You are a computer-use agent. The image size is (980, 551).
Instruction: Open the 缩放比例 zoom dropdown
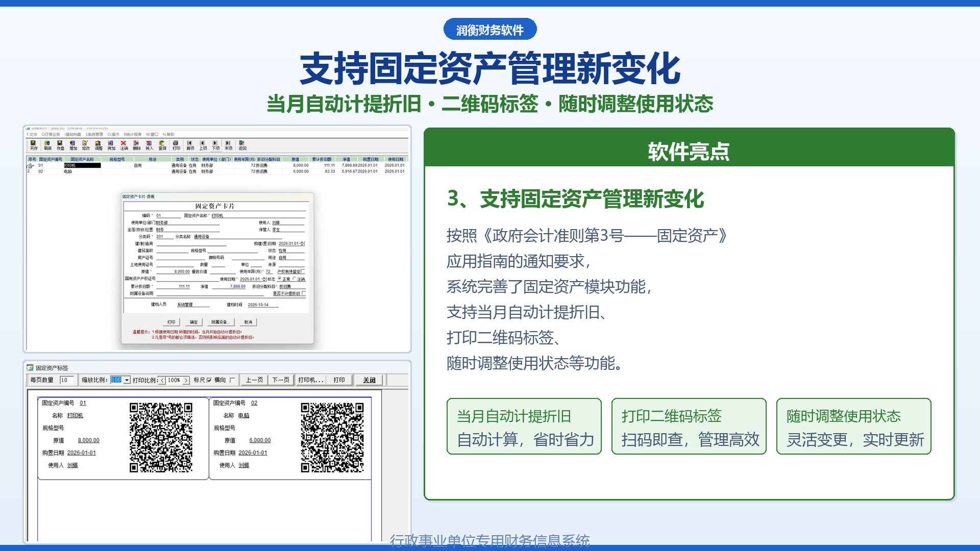[127, 380]
